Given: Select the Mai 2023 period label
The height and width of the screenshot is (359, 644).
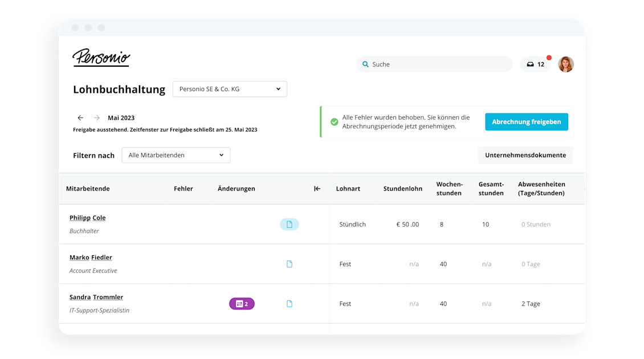Looking at the screenshot, I should (121, 117).
